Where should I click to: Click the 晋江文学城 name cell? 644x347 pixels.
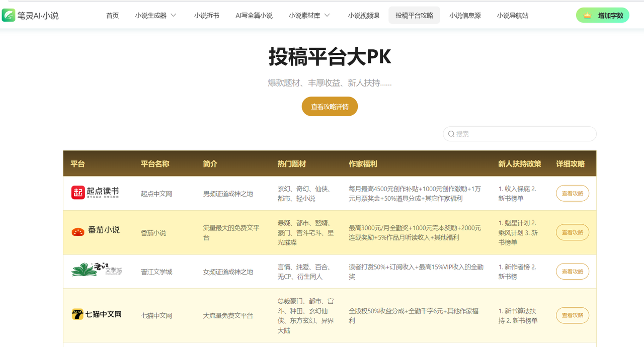156,272
